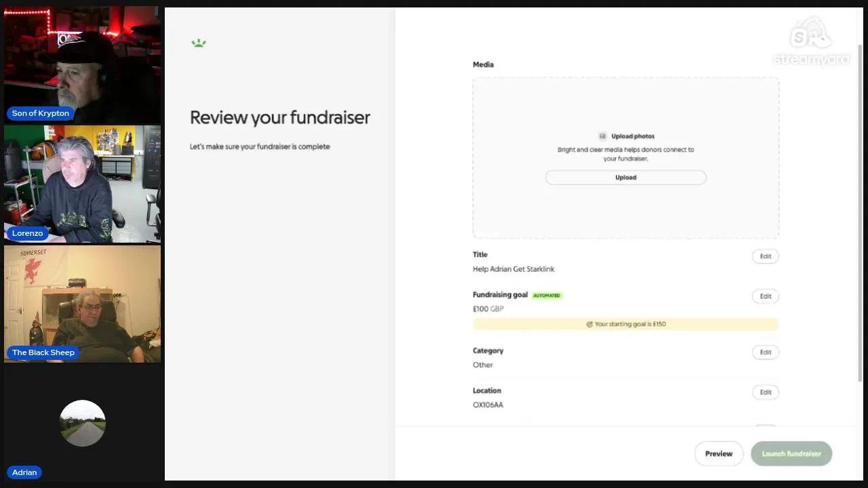Edit the Fundraising goal
This screenshot has width=868, height=488.
point(765,296)
